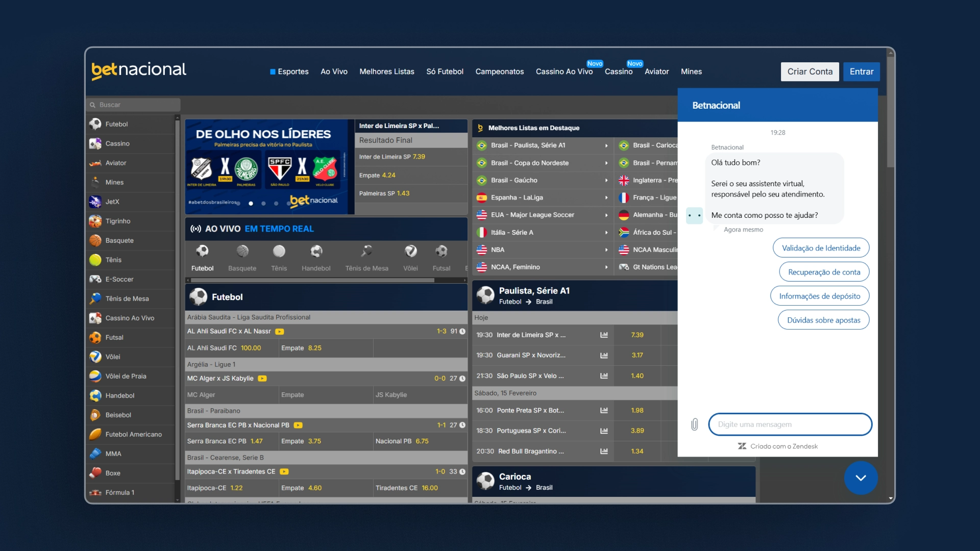Select Tênis de Mesa paddle icon in live bar
This screenshot has width=980, height=551.
[366, 251]
